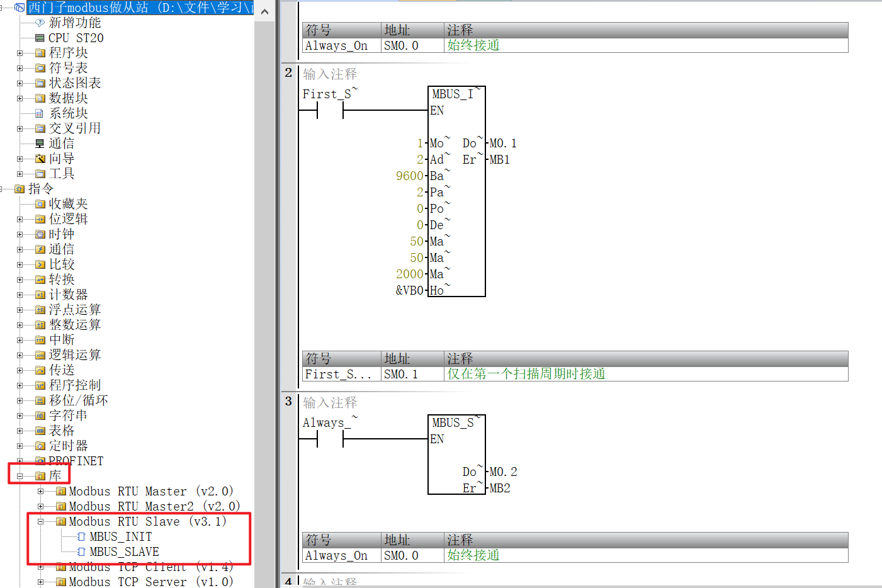Select the 9600 baud parameter value
This screenshot has height=588, width=882.
409,176
